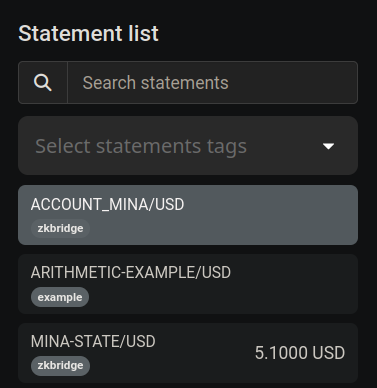Click the Search statements placeholder text

click(x=156, y=83)
